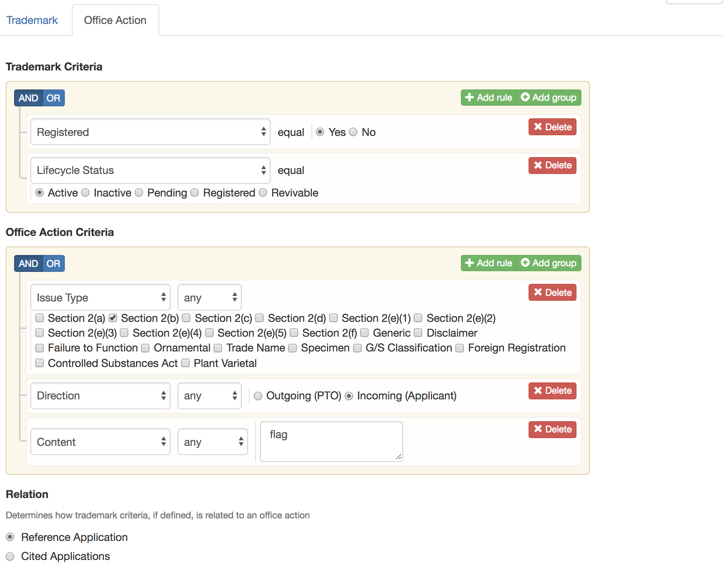Screen dimensions: 728x567
Task: Open the Issue Type field dropdown
Action: tap(100, 298)
